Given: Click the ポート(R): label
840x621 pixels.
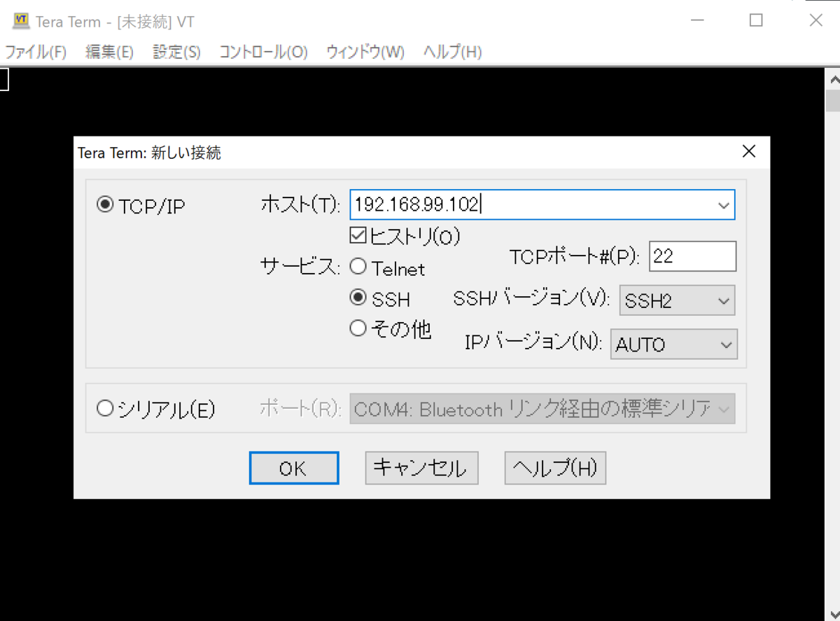Looking at the screenshot, I should click(300, 409).
